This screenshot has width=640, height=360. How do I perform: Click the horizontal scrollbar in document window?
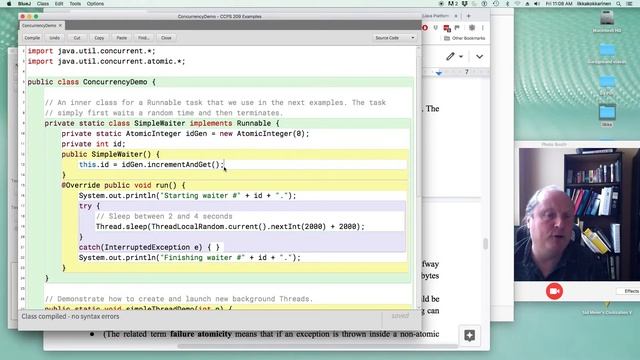click(x=318, y=347)
